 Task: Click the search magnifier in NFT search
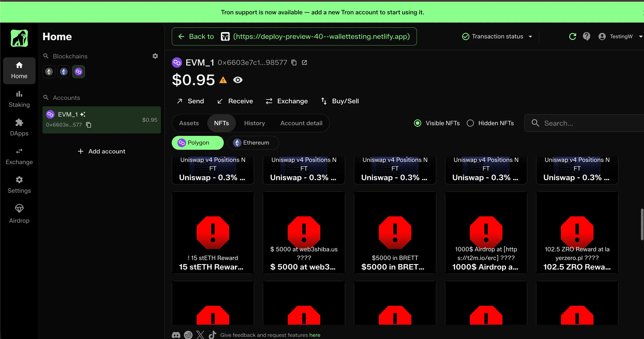[535, 123]
